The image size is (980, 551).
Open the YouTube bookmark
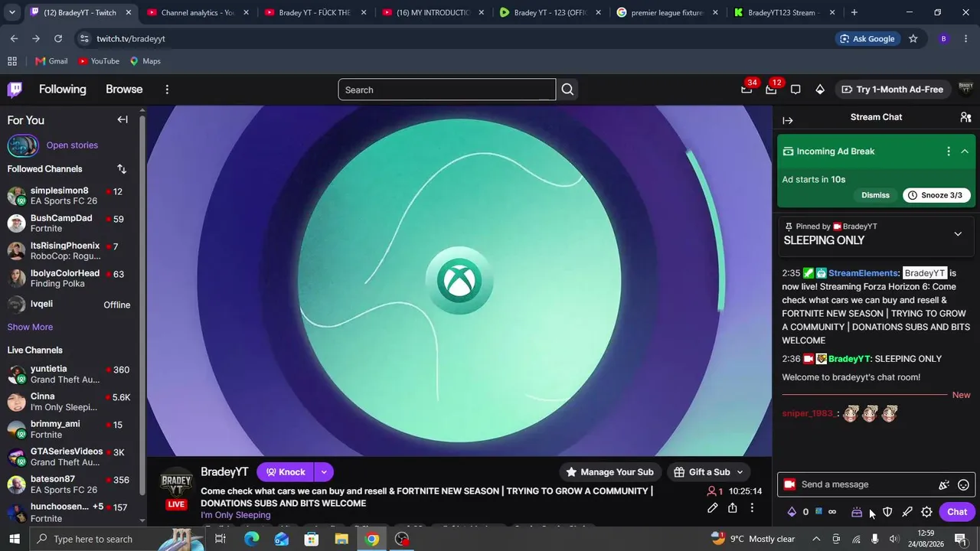click(99, 61)
